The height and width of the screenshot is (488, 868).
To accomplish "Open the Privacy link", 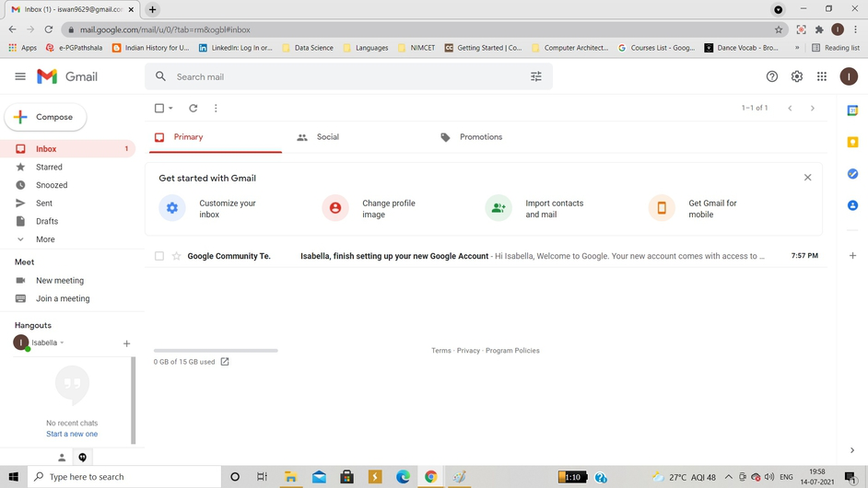I will coord(468,350).
